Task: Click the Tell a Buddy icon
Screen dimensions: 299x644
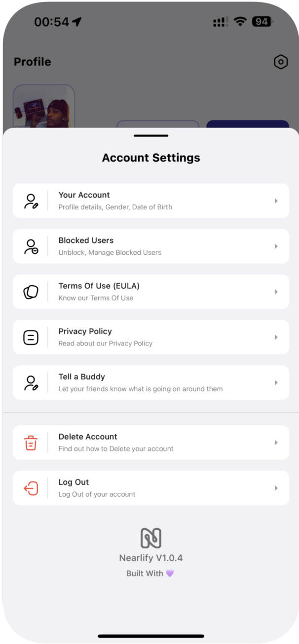Action: point(31,383)
